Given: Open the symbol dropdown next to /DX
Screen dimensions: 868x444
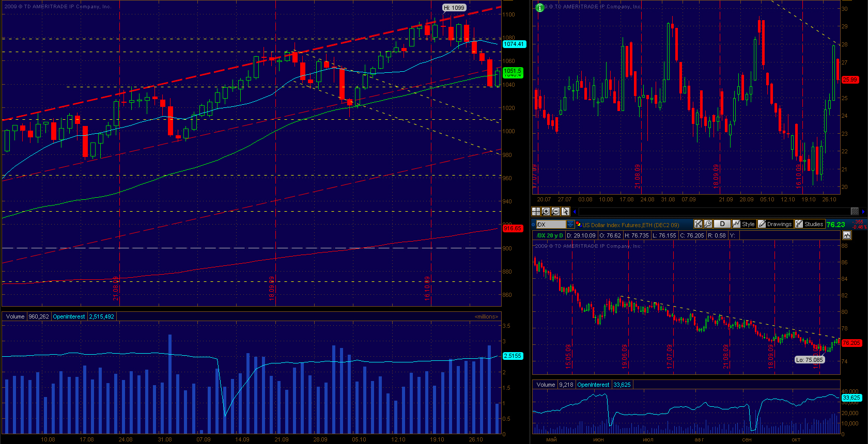Looking at the screenshot, I should (570, 224).
